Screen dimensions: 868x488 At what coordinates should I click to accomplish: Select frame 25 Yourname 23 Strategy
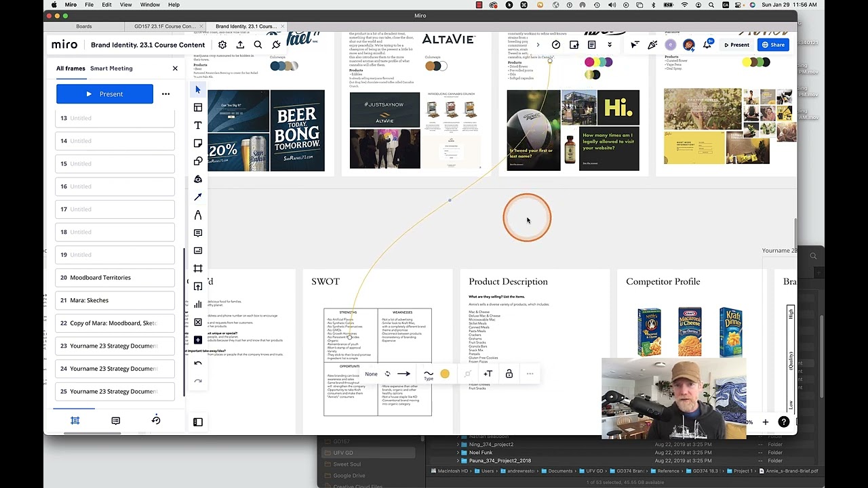[x=115, y=391]
